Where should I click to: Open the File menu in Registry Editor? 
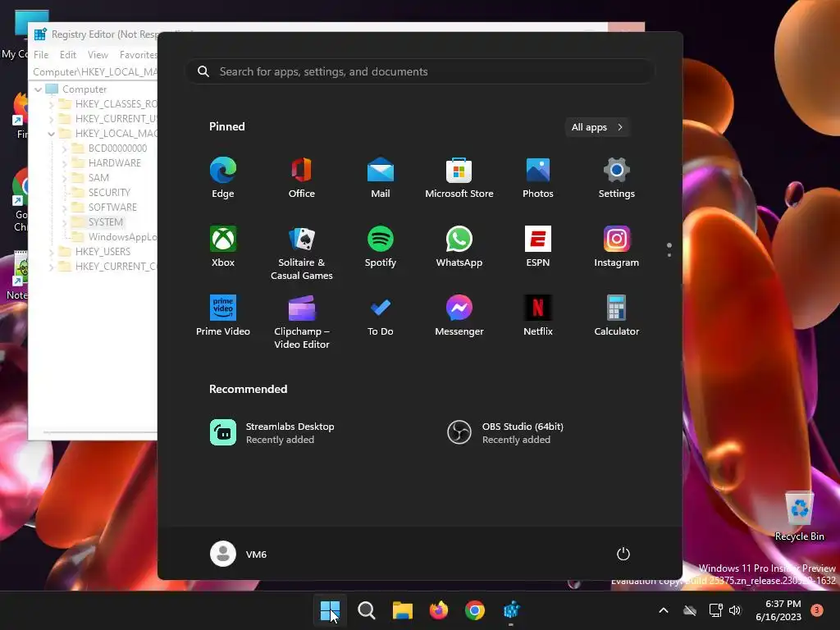[41, 55]
